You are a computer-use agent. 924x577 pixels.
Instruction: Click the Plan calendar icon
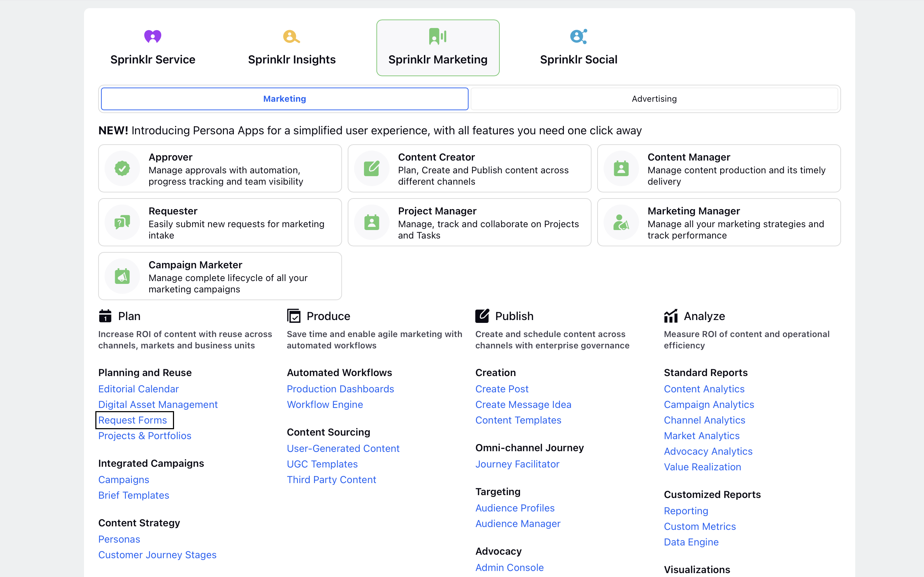(105, 316)
